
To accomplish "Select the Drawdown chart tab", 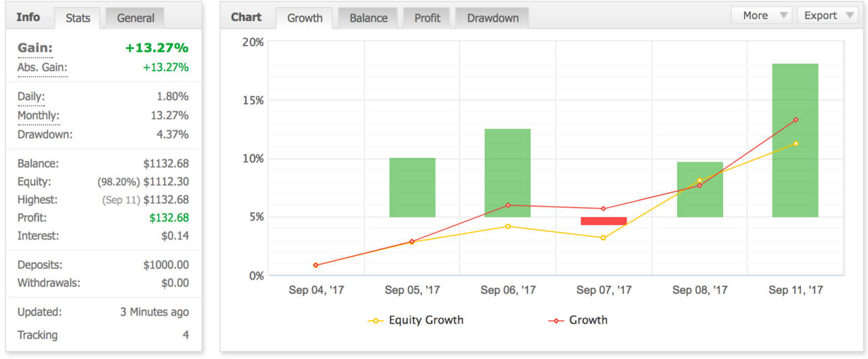I will tap(492, 18).
